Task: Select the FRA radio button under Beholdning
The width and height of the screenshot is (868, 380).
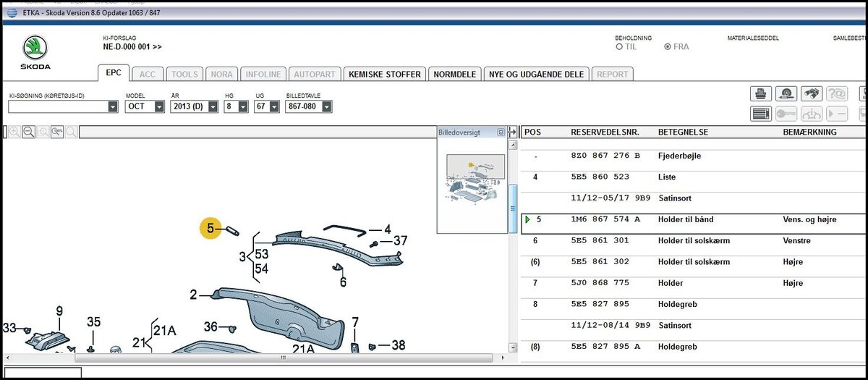Action: 667,47
